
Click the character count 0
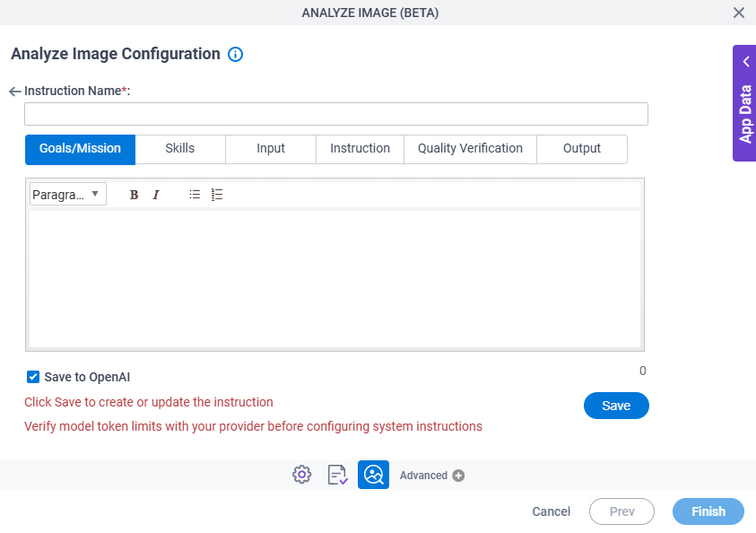643,371
